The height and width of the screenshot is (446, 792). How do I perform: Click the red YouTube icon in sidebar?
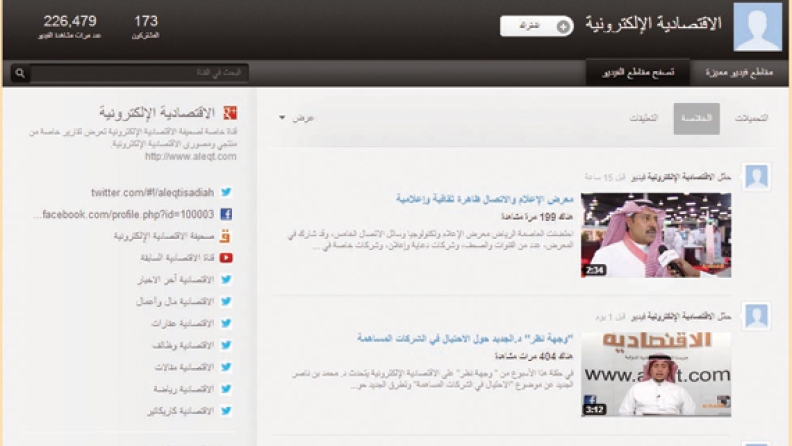click(226, 258)
